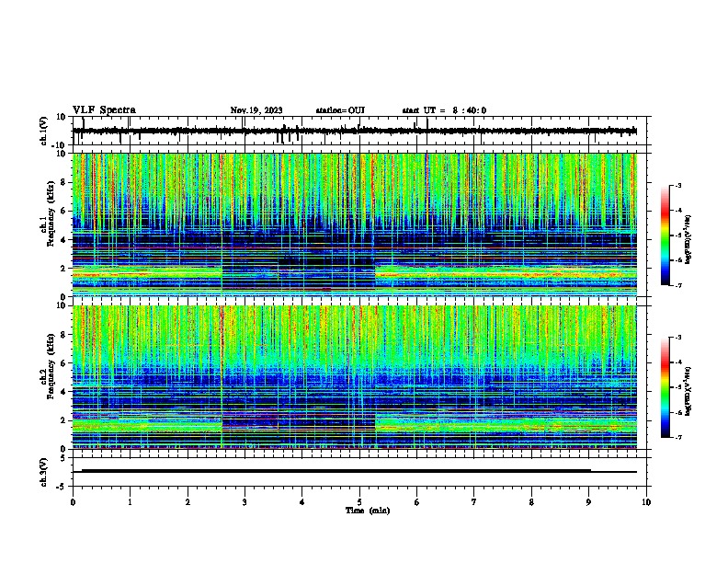Click the ch.1 spectrogram color scale bar
The image size is (728, 563).
665,236
